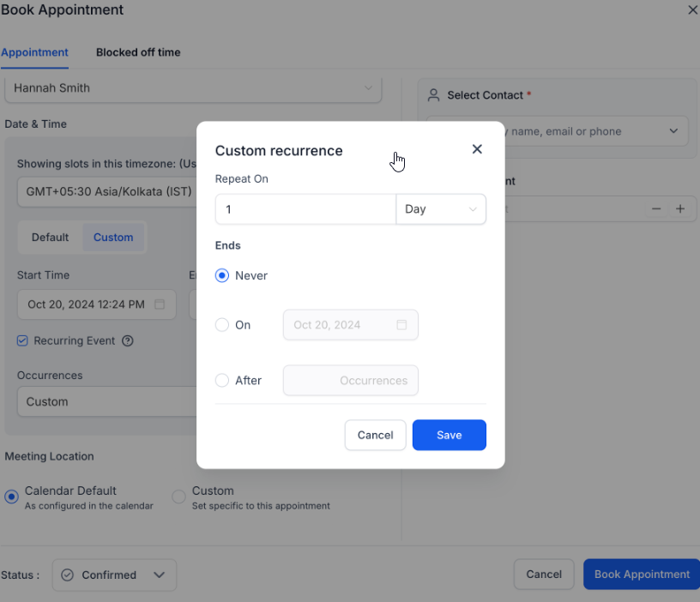Open calendar icon in Start Time field

(160, 304)
